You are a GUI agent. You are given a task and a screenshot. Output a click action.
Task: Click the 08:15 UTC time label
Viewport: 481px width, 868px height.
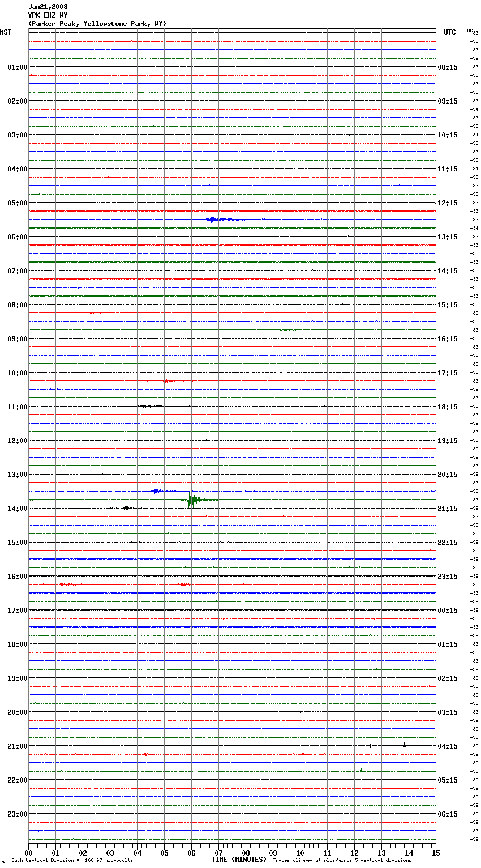pyautogui.click(x=448, y=67)
